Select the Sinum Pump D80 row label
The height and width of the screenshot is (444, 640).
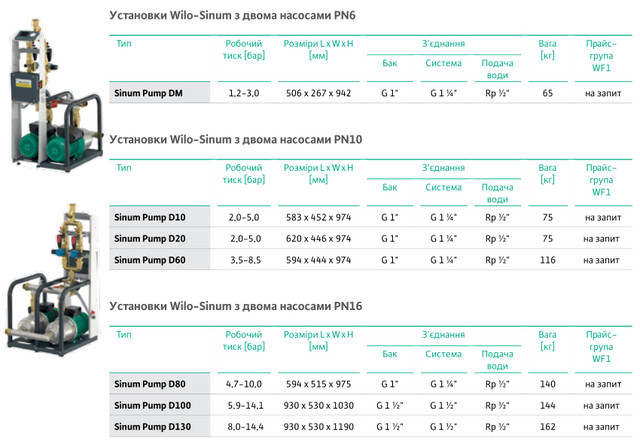148,383
